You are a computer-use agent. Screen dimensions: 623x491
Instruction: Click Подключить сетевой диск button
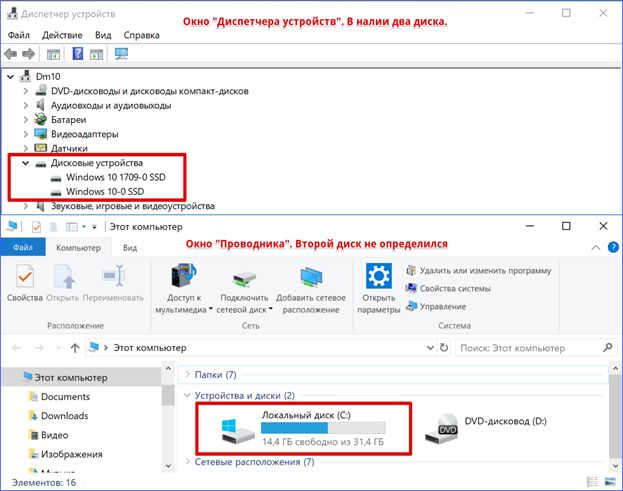click(244, 289)
